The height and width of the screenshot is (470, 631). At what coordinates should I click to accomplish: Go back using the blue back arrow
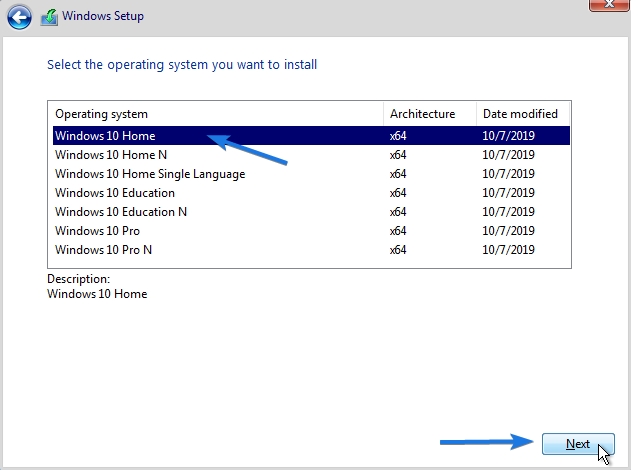19,17
